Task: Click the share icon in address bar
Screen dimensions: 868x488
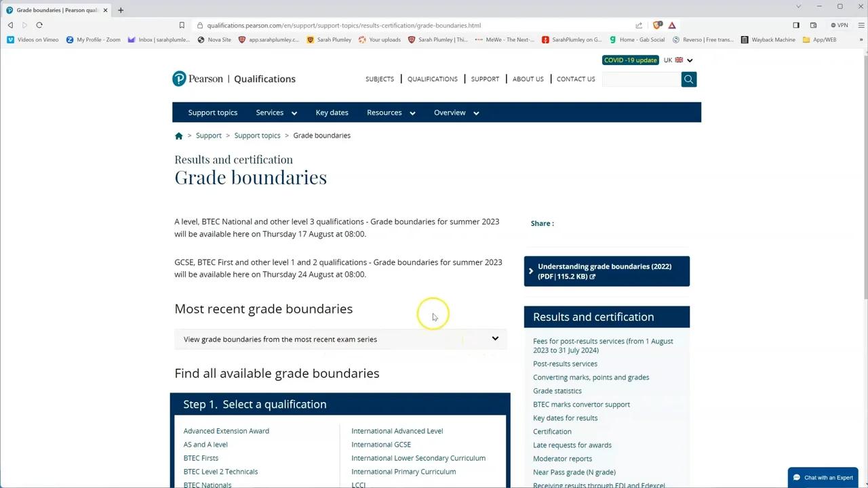Action: (639, 25)
